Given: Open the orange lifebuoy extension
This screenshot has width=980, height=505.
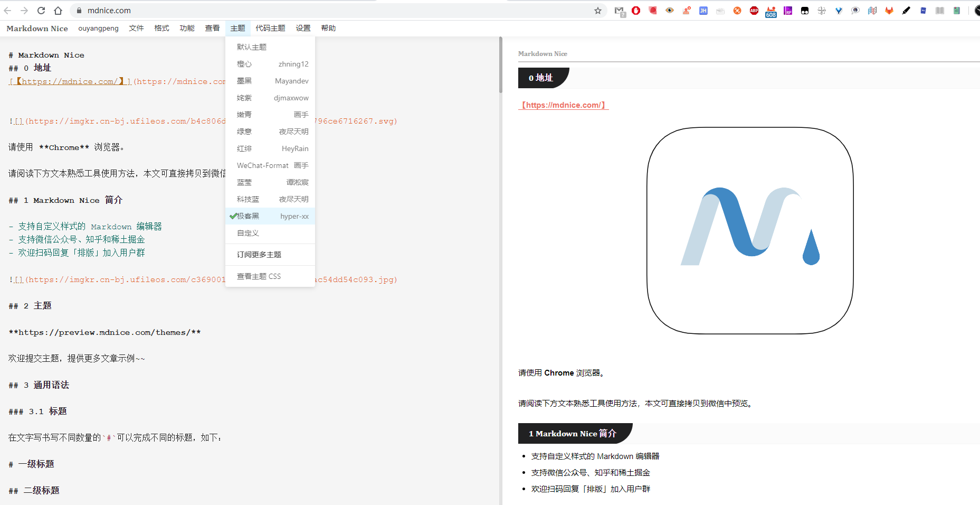Looking at the screenshot, I should pyautogui.click(x=737, y=11).
